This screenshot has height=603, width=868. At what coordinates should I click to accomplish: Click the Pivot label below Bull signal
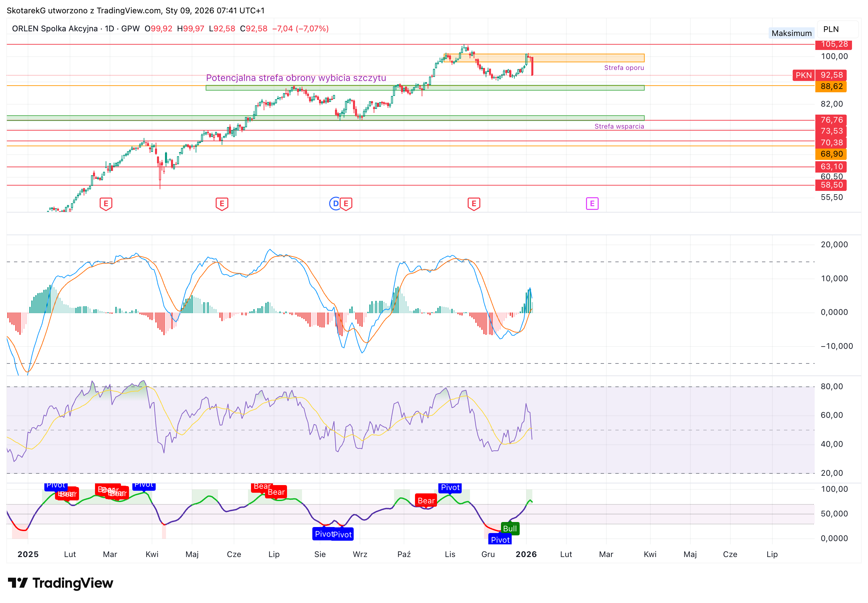[500, 540]
